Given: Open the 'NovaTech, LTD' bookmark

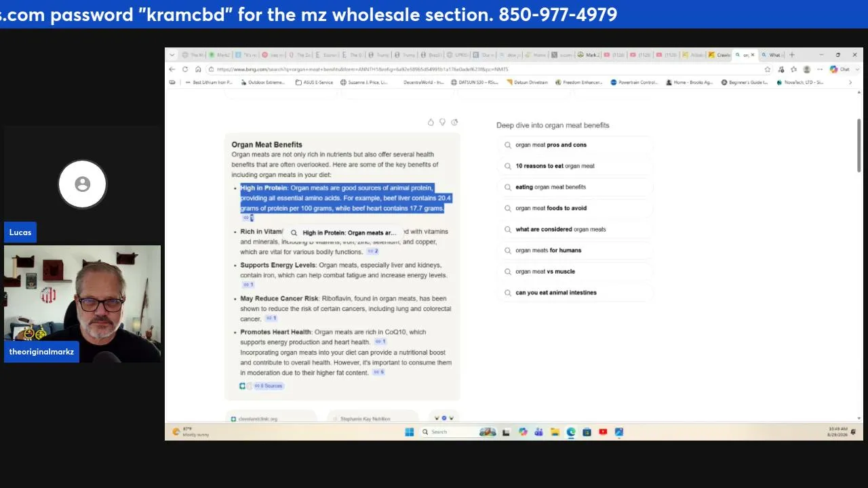Looking at the screenshot, I should point(800,83).
